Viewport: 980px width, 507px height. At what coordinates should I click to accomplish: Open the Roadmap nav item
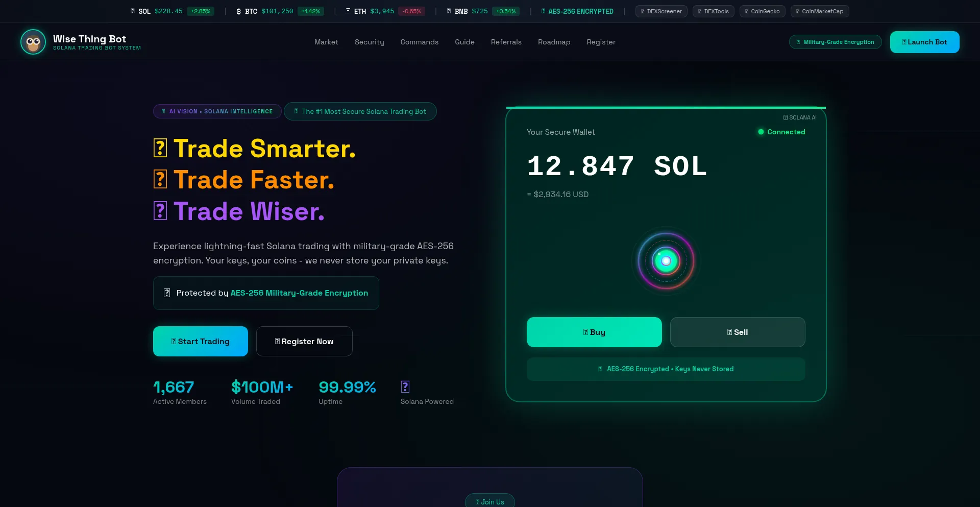[x=554, y=42]
